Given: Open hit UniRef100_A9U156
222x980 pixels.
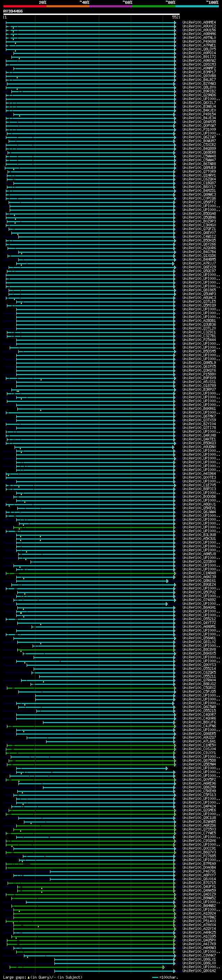Looking at the screenshot, I should tap(199, 30).
